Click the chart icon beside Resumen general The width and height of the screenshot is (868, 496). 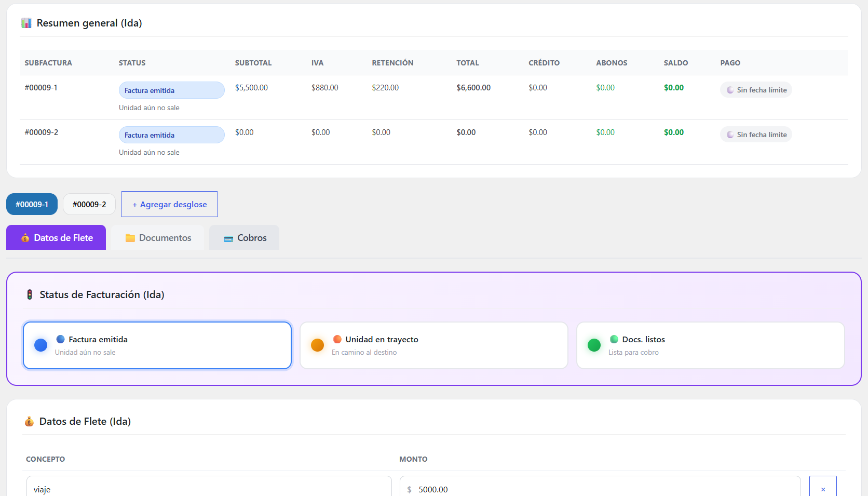point(26,23)
